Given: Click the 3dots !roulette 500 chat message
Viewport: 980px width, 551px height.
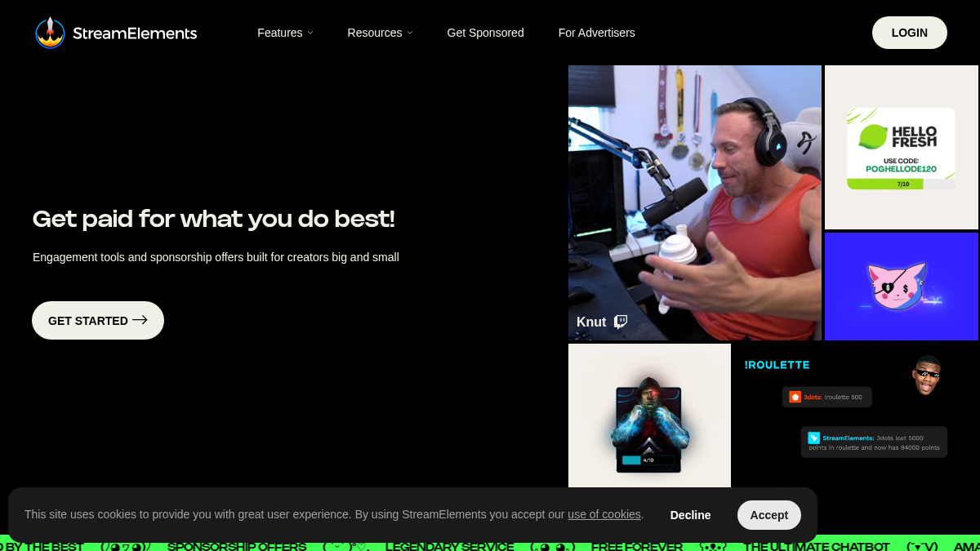Looking at the screenshot, I should click(826, 397).
